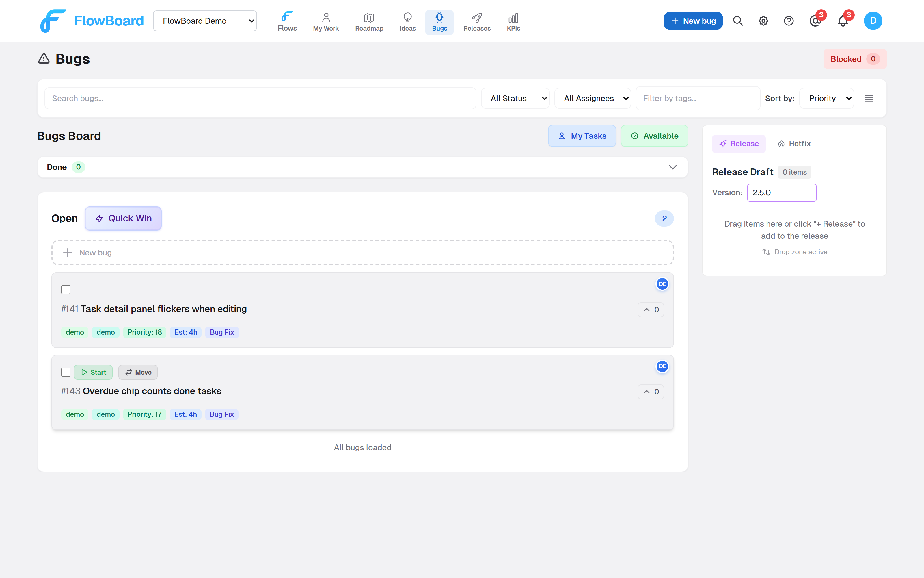Toggle Available filter

coord(654,136)
